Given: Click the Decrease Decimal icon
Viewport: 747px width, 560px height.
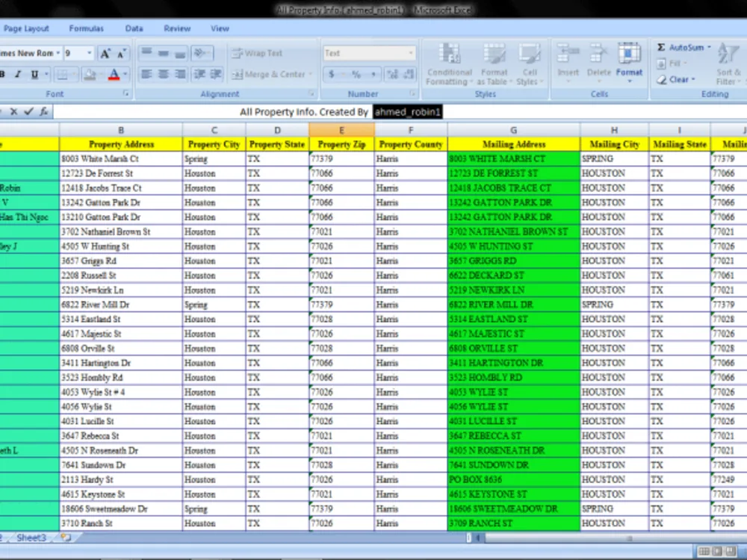Looking at the screenshot, I should click(409, 74).
